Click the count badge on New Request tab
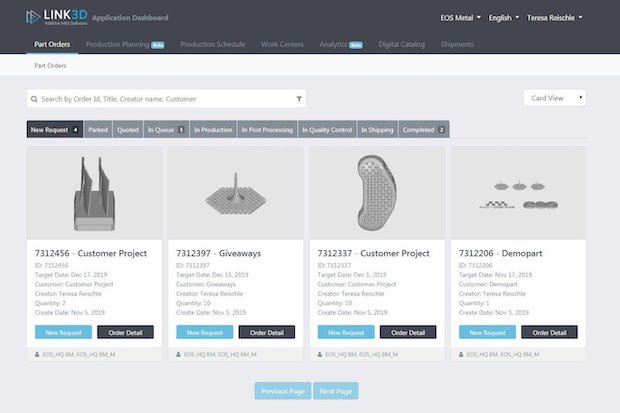 point(76,130)
